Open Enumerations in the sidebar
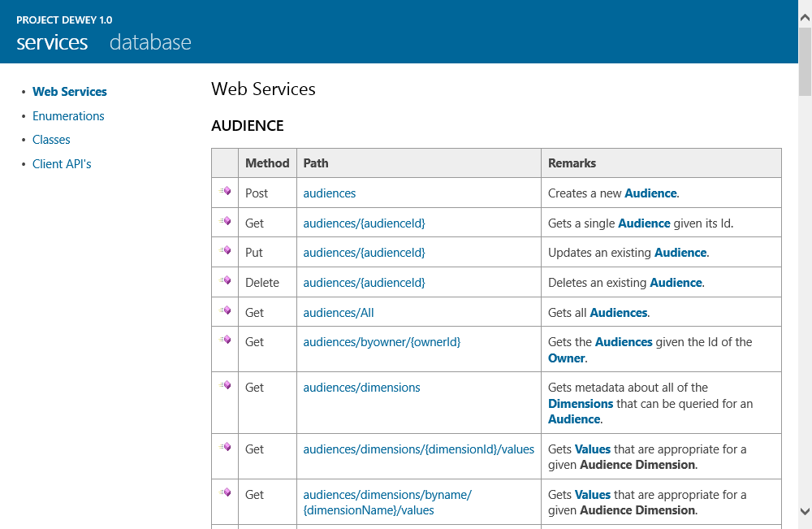Viewport: 812px width, 529px height. pyautogui.click(x=68, y=116)
